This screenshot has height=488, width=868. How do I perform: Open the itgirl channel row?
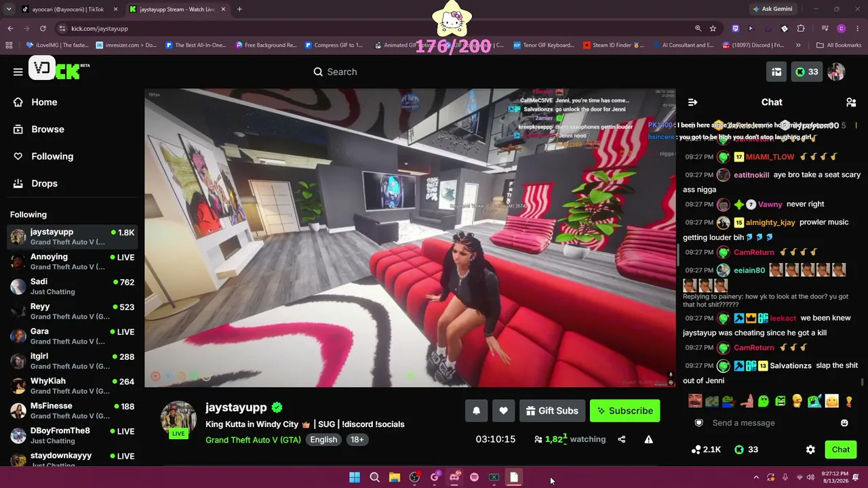(x=72, y=361)
